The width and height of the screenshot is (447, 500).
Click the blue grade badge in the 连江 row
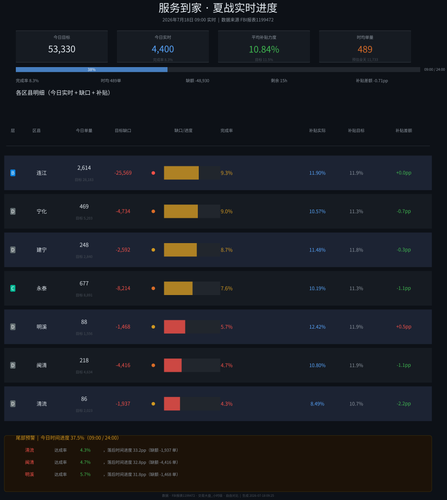[13, 173]
